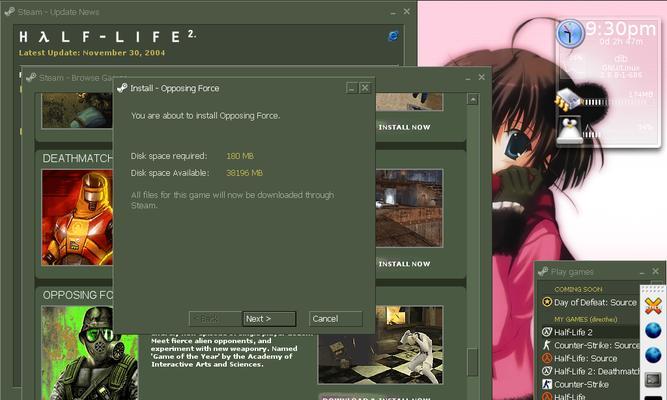Click the Next button in the install dialog

tap(269, 319)
